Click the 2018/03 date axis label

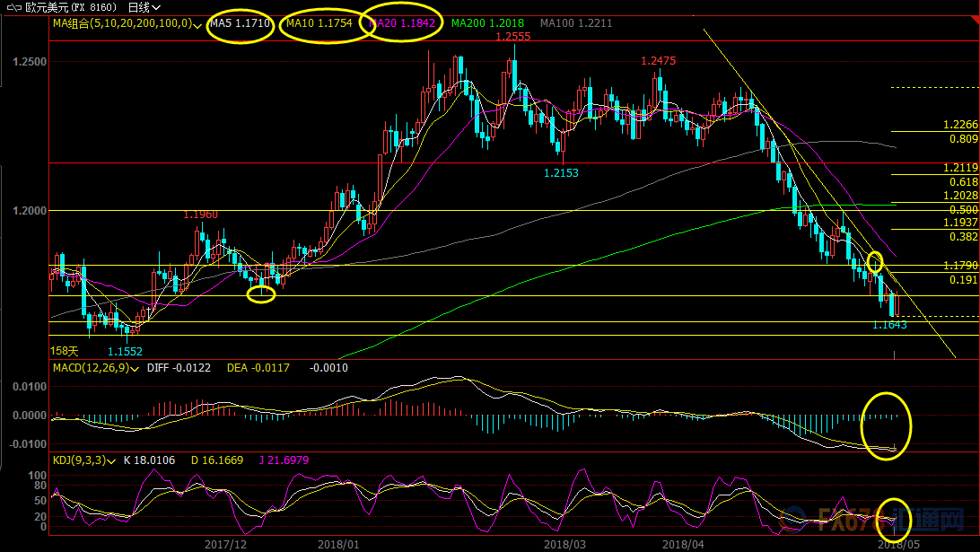click(x=567, y=544)
